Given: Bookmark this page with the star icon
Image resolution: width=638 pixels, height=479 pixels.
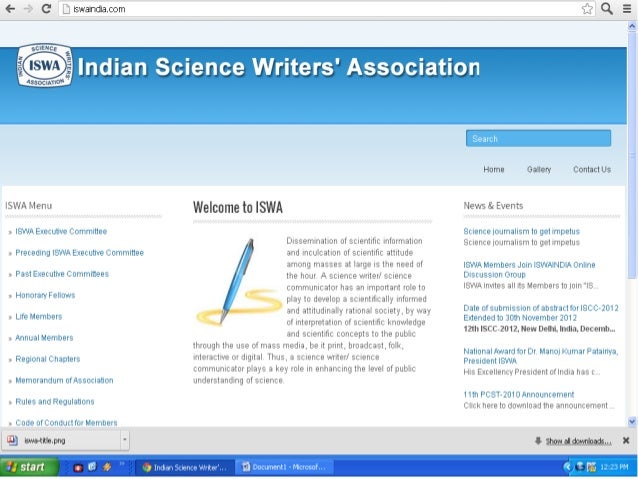Looking at the screenshot, I should 587,9.
